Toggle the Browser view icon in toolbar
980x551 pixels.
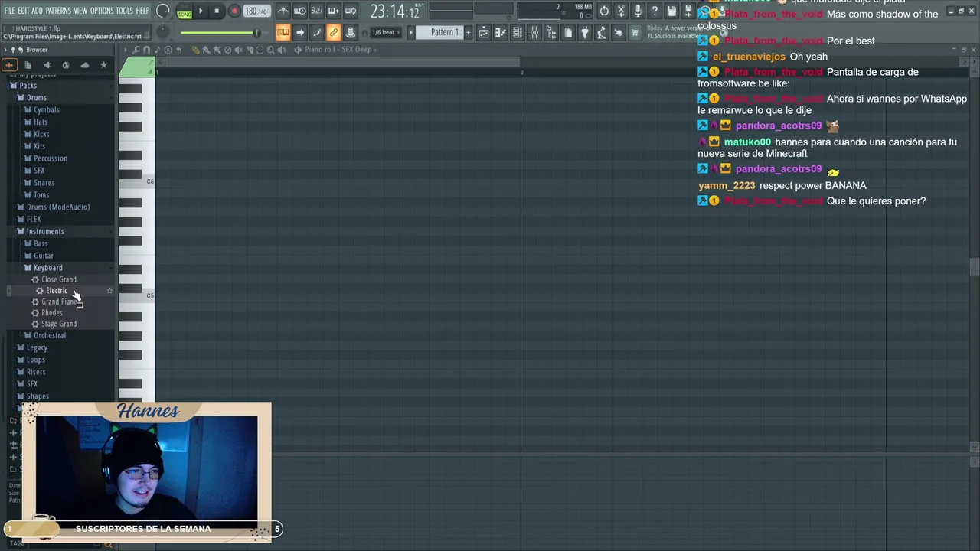click(551, 32)
